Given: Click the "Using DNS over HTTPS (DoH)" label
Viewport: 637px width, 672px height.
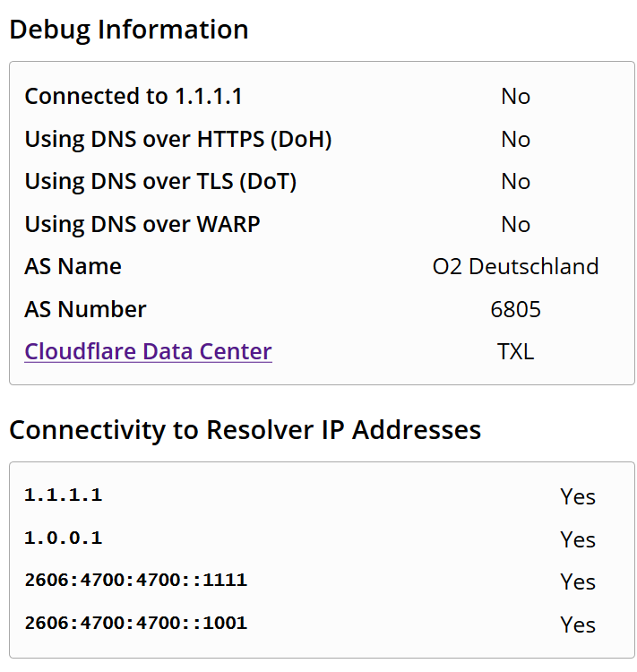Looking at the screenshot, I should point(177,139).
